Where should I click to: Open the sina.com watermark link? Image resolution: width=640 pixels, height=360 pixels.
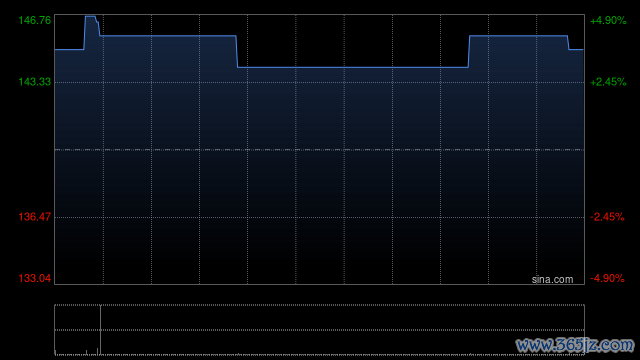(x=552, y=280)
